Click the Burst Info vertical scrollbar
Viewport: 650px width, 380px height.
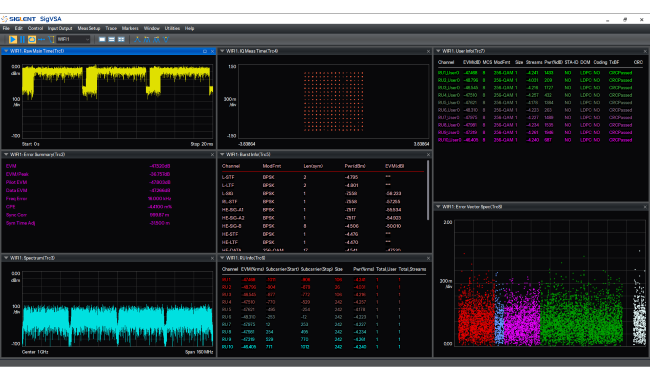point(428,191)
